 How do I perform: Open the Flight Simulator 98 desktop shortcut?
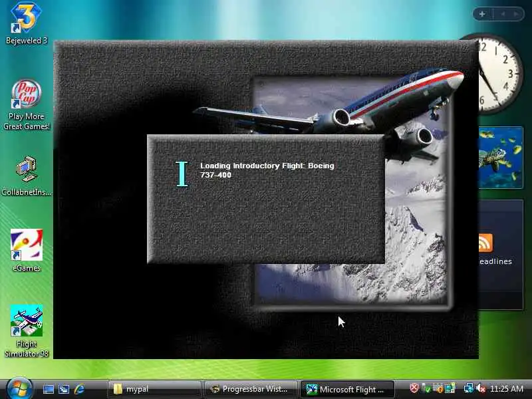point(26,331)
